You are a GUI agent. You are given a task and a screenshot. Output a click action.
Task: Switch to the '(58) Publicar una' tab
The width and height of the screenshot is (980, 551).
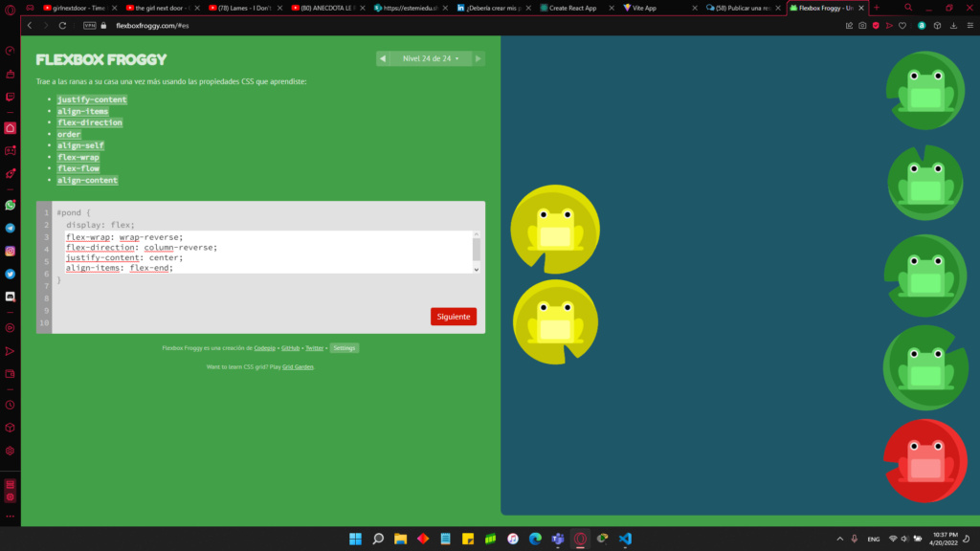(743, 8)
